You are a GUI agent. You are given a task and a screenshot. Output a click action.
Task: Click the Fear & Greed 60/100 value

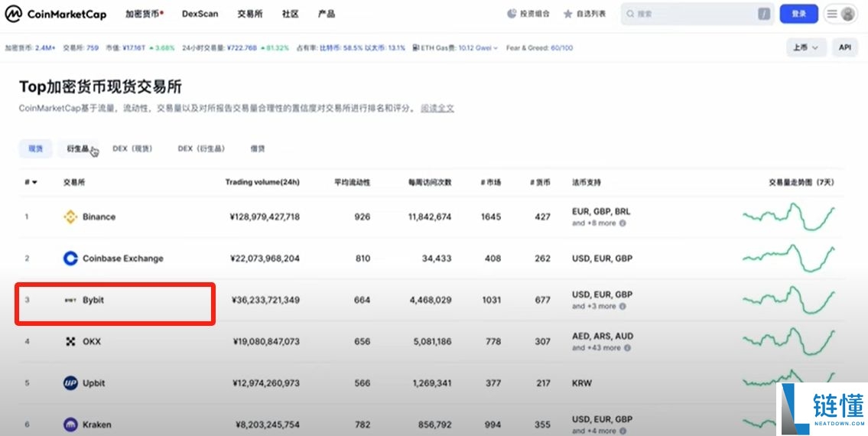click(562, 48)
